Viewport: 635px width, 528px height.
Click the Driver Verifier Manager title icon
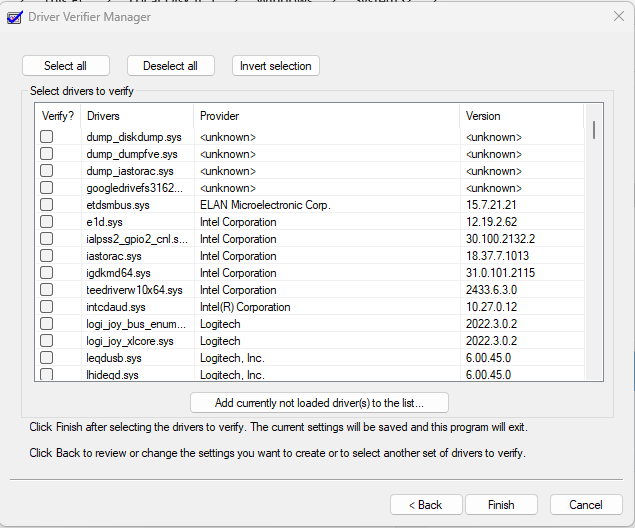point(15,17)
